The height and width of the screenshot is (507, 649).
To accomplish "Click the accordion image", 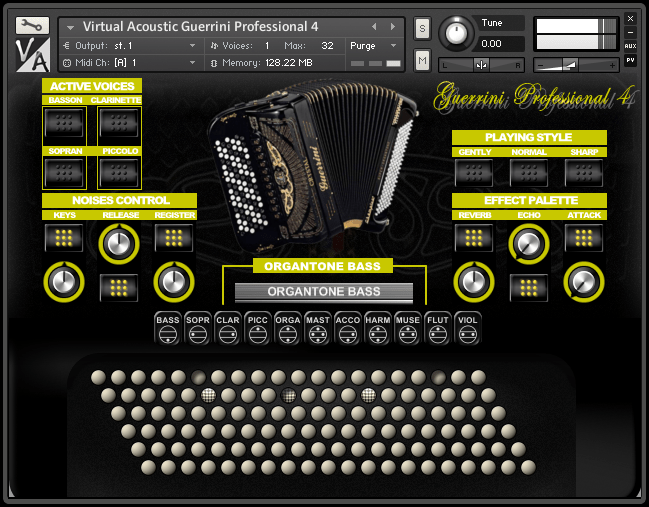I will [312, 166].
